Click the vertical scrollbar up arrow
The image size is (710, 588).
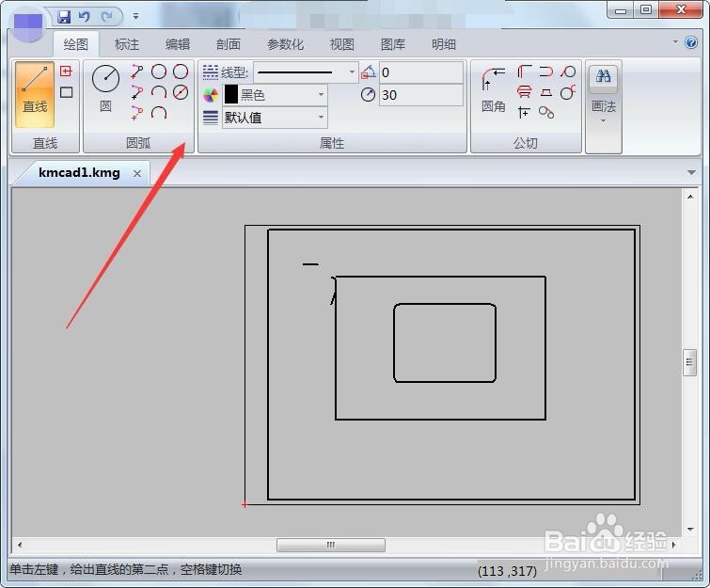click(690, 197)
